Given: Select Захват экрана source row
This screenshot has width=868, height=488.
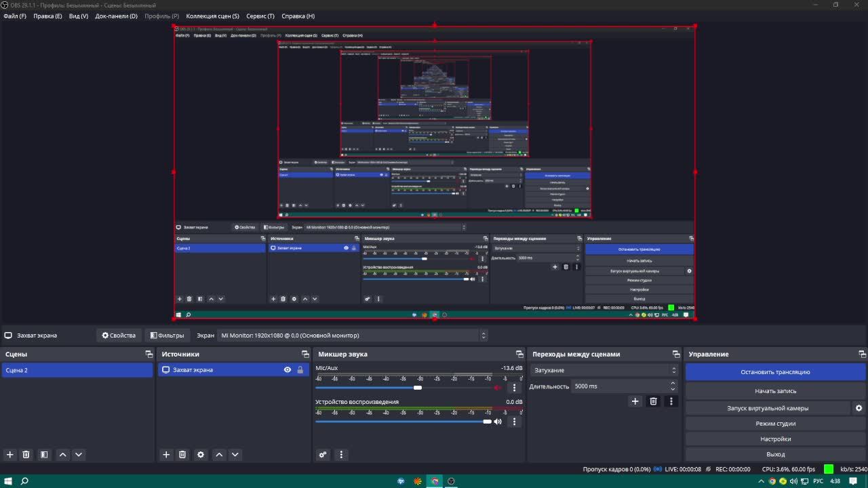Looking at the screenshot, I should [x=232, y=370].
